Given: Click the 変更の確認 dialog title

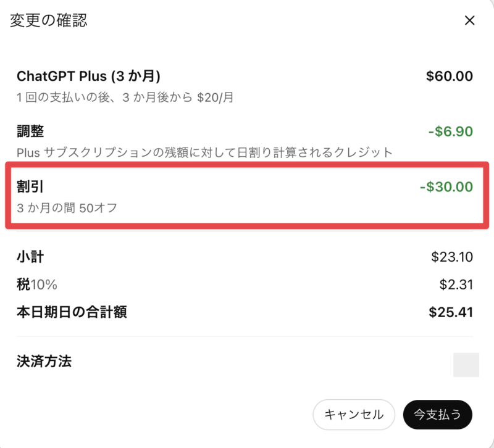Looking at the screenshot, I should 49,20.
